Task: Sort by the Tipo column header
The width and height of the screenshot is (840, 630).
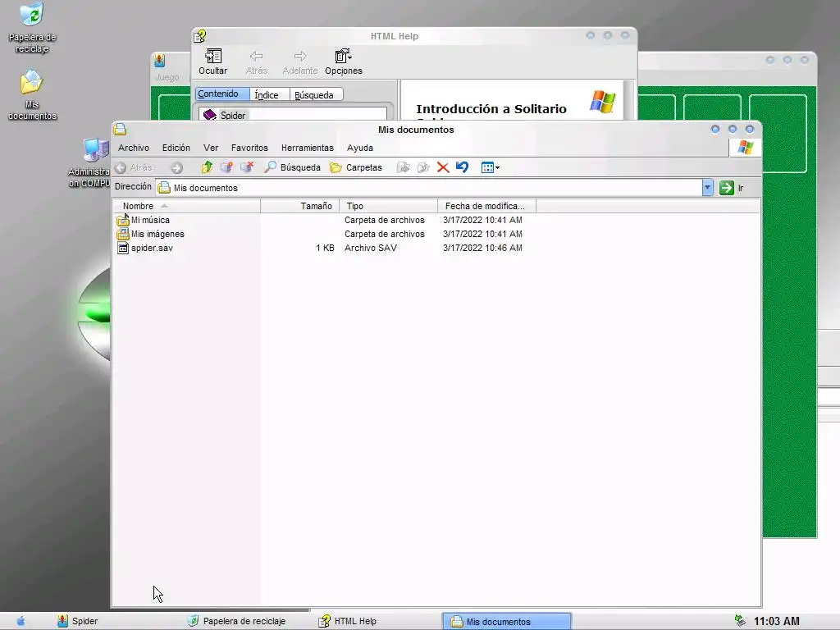Action: (x=388, y=206)
